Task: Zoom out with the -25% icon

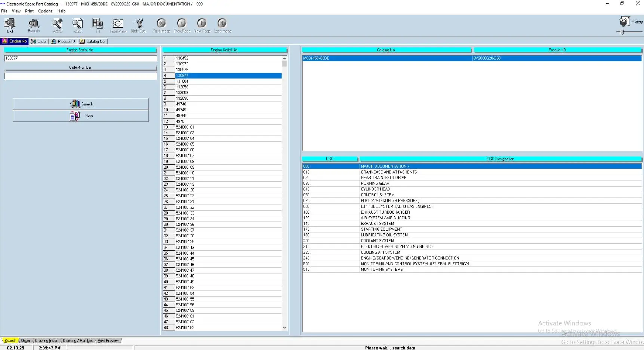Action: 77,25
